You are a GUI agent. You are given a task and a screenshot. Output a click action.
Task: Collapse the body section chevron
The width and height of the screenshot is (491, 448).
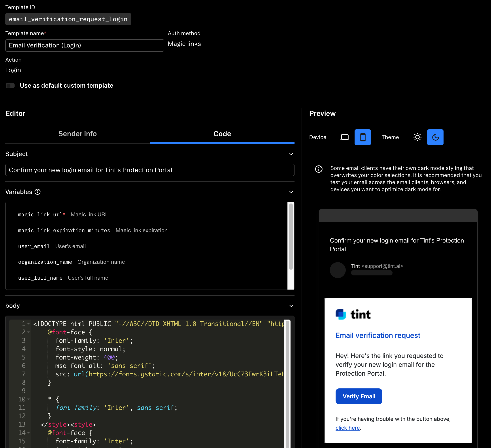pos(291,306)
